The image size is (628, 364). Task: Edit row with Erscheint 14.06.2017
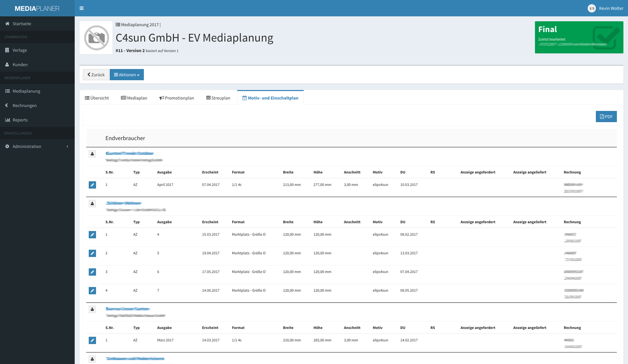tap(92, 290)
